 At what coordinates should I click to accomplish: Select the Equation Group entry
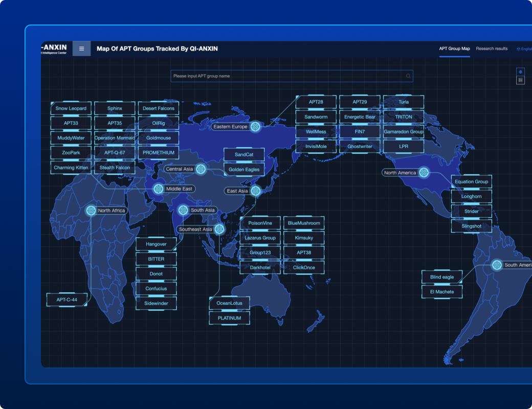471,182
